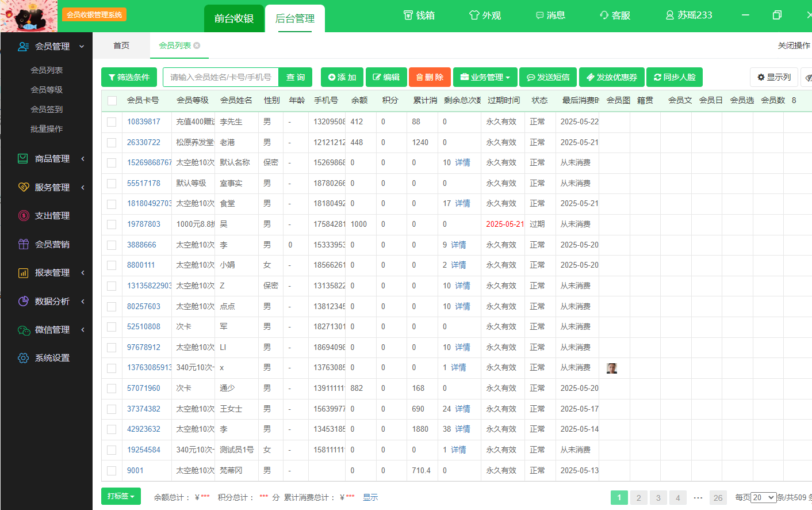Switch to the 前台收银 tab
This screenshot has height=510, width=812.
tap(234, 18)
